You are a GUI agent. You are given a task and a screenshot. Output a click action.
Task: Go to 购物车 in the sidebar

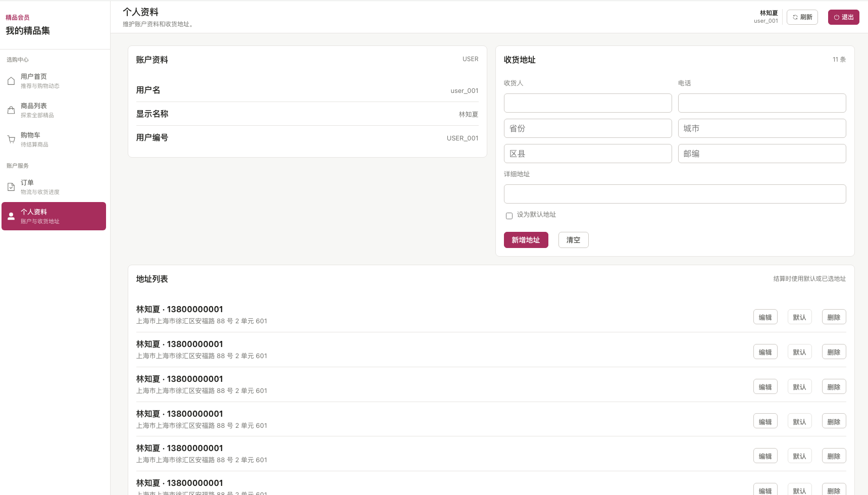(54, 139)
